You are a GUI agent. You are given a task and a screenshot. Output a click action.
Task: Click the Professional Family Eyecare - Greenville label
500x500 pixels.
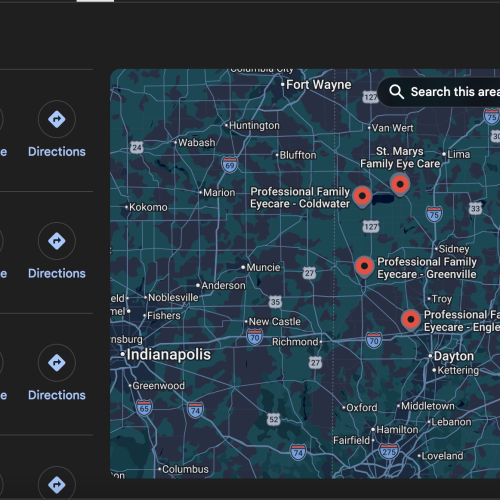(x=427, y=268)
